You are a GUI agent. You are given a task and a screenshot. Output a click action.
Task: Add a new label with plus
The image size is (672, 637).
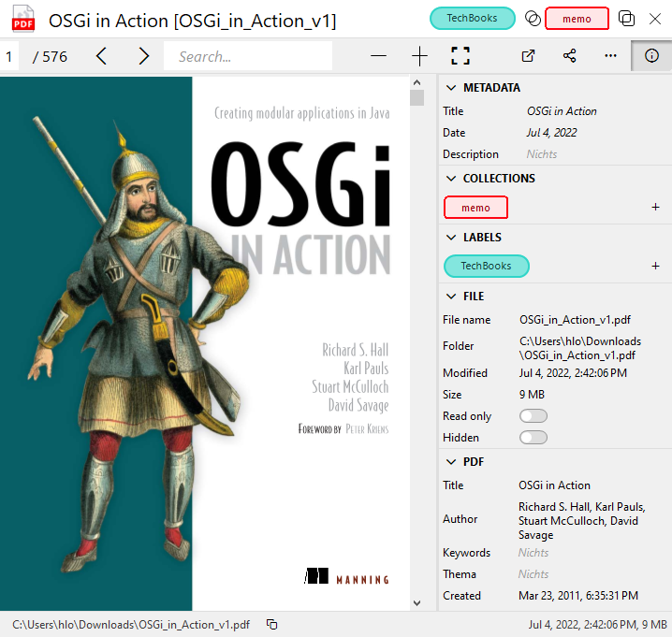tap(655, 266)
